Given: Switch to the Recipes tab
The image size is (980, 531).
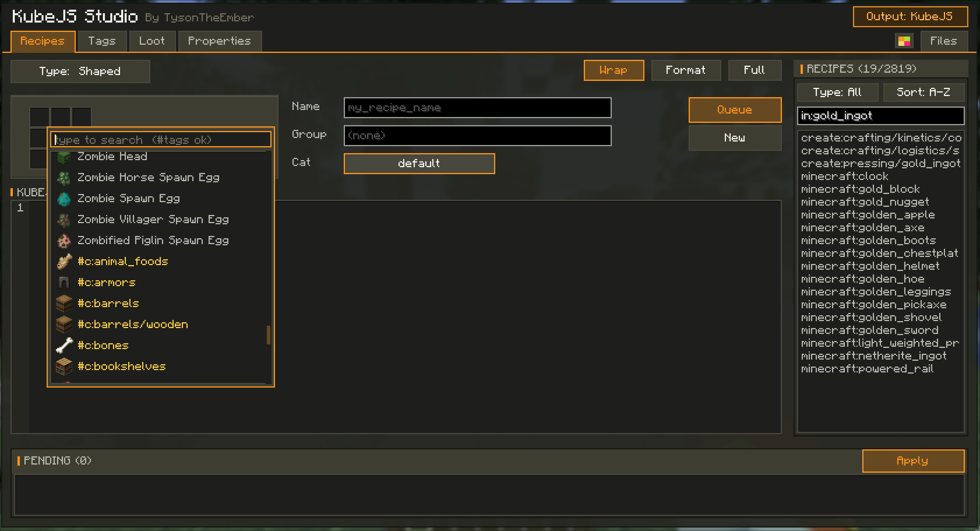Looking at the screenshot, I should click(x=43, y=41).
